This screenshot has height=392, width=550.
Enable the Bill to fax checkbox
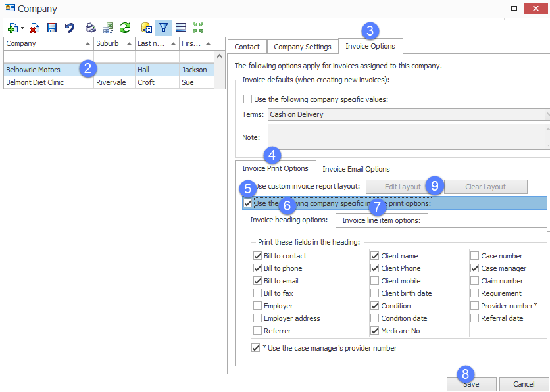coord(259,293)
